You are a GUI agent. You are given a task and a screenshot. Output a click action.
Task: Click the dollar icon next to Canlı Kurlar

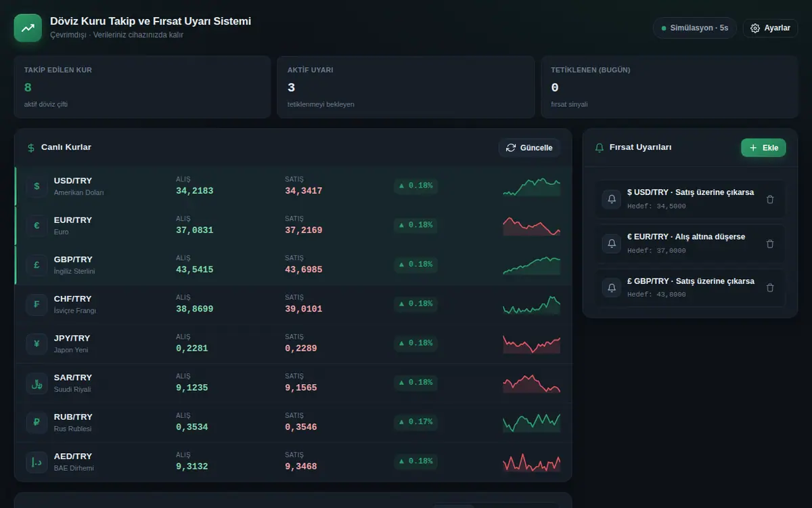31,148
